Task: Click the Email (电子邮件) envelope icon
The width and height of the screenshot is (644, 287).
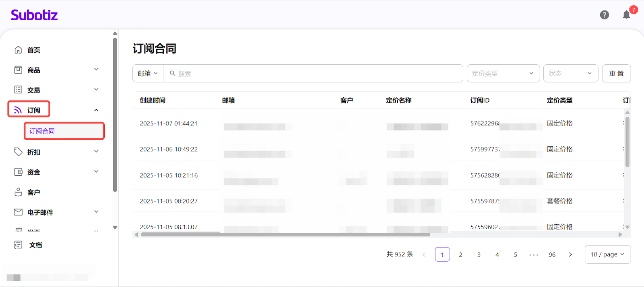Action: click(18, 212)
